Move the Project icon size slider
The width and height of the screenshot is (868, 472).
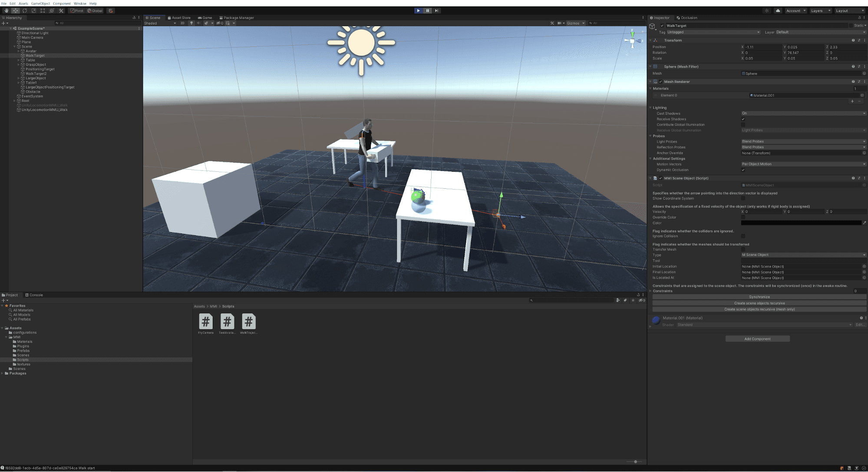coord(635,462)
